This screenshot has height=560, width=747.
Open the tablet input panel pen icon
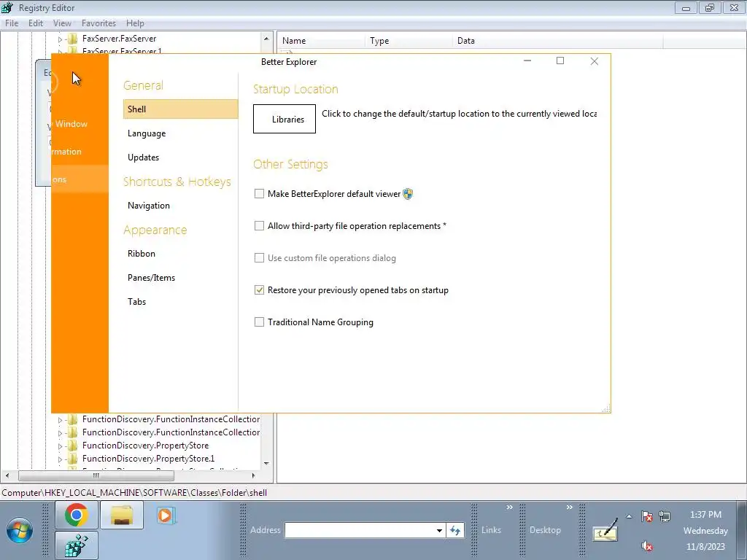pos(605,529)
